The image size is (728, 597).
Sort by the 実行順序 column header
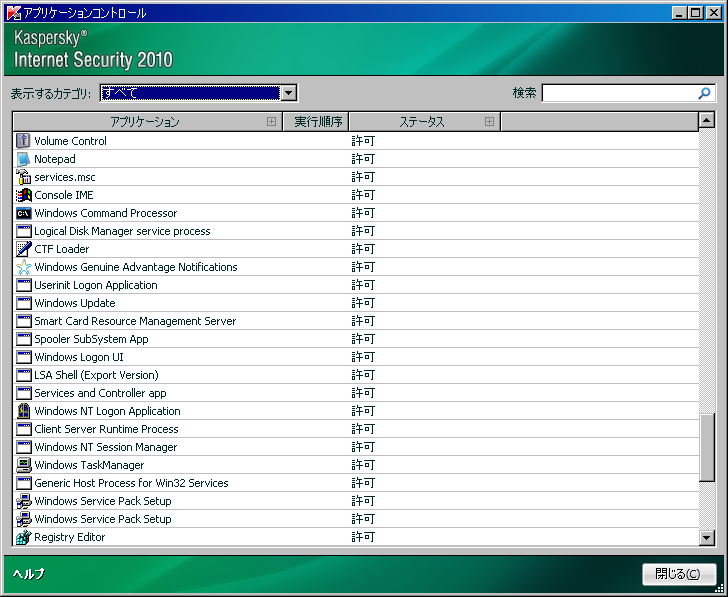316,122
